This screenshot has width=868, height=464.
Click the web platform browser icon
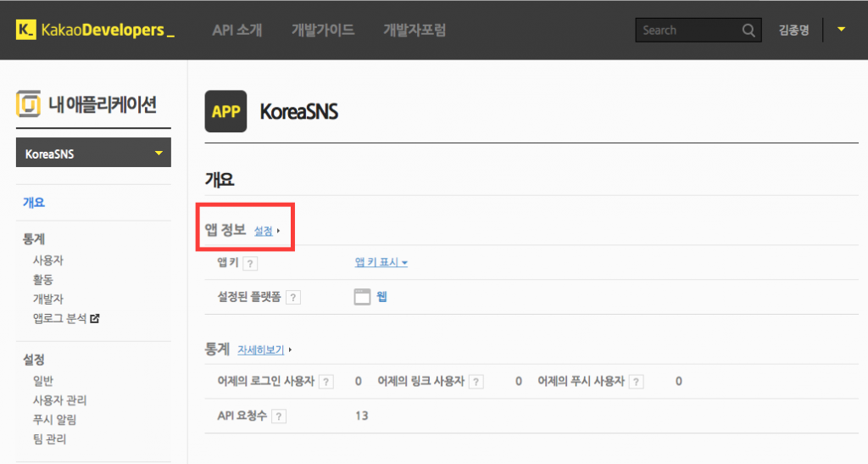(362, 297)
